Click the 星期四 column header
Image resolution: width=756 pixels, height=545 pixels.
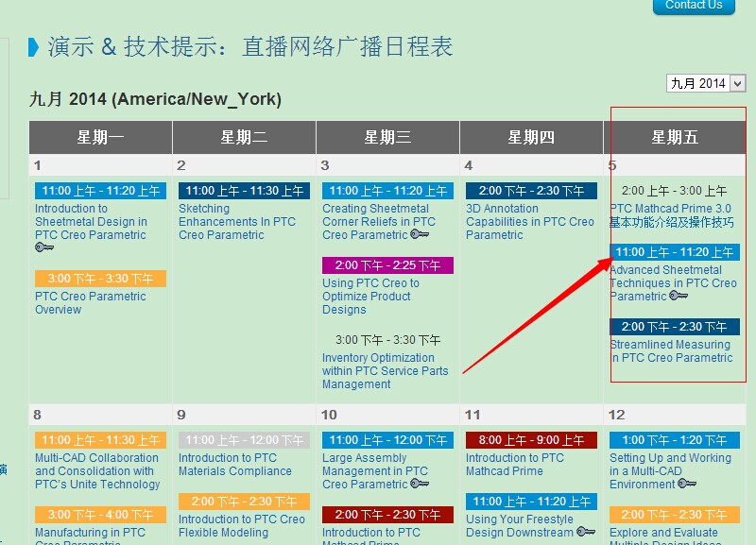[x=531, y=137]
